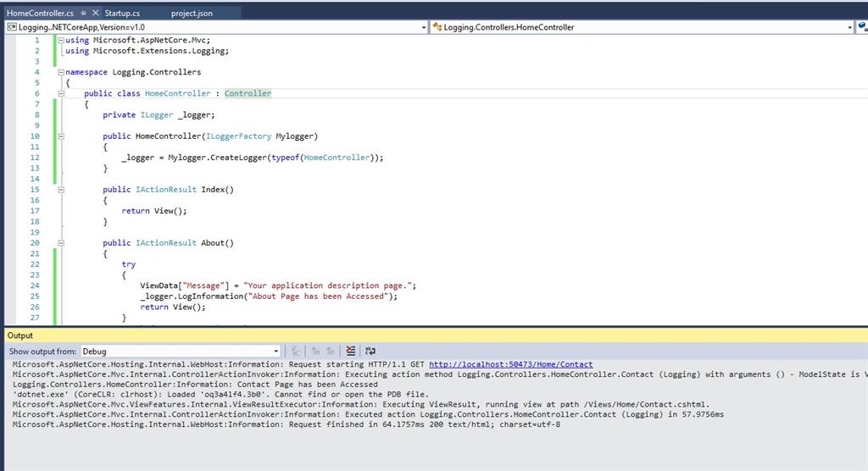Click "About Page has been Accessed" string
868x471 pixels.
[x=318, y=296]
